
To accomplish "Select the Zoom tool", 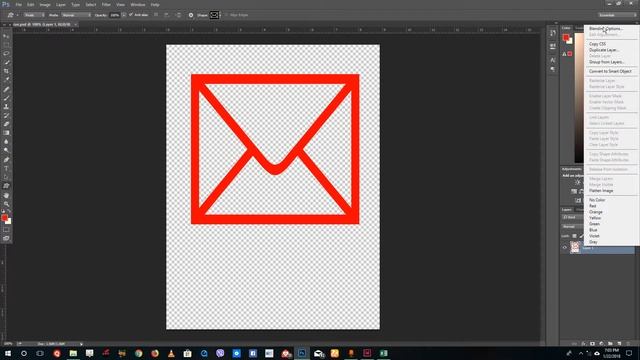I will click(6, 204).
